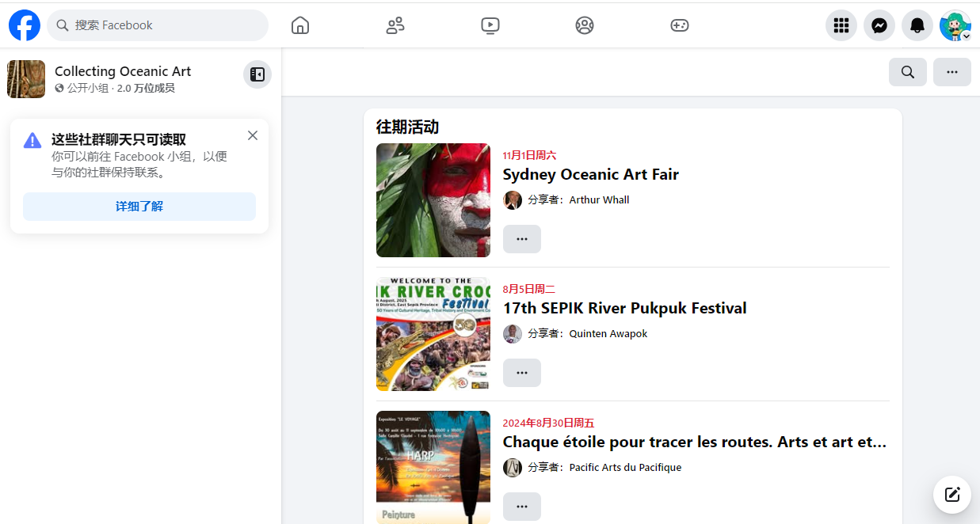
Task: Open more options for Sydney Oceanic Art Fair
Action: [521, 239]
